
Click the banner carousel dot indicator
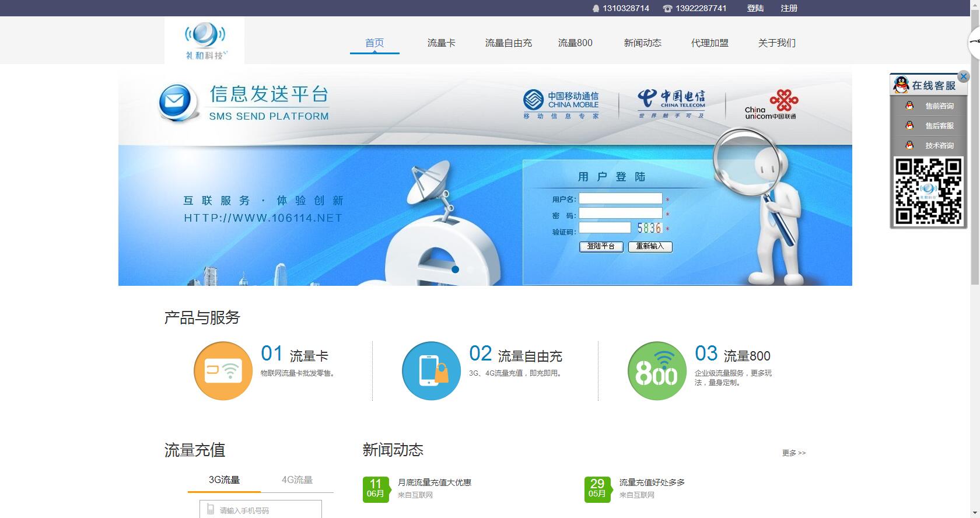[455, 269]
